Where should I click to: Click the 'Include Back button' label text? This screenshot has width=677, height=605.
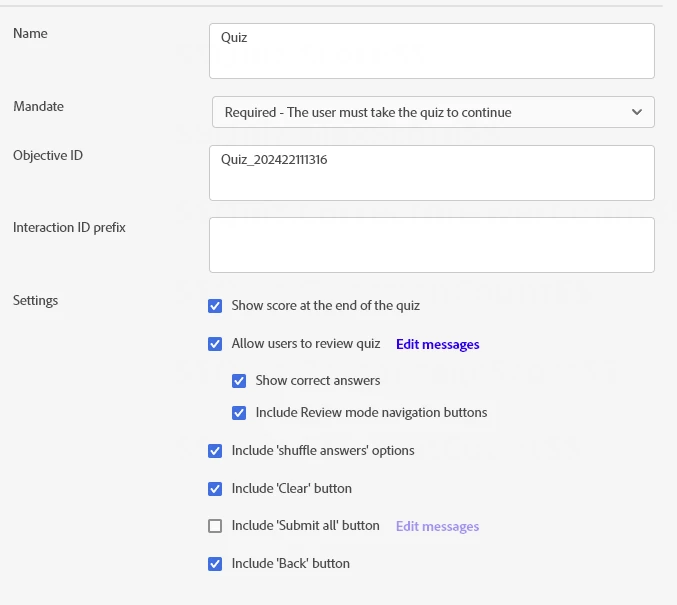[x=290, y=564]
